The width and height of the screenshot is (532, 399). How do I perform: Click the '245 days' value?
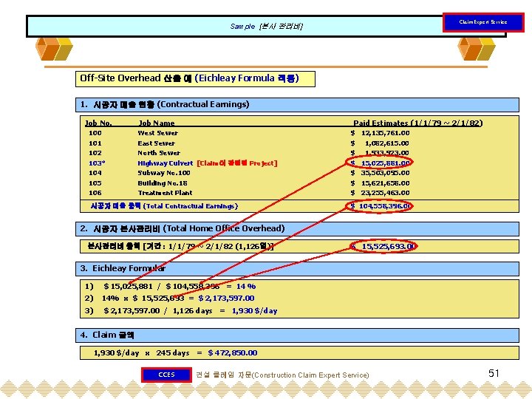click(173, 353)
